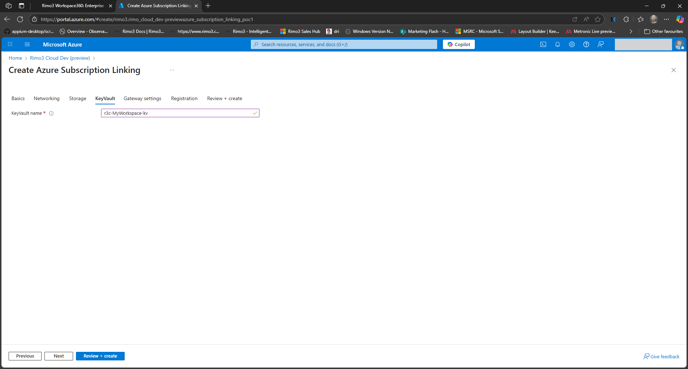The image size is (688, 369).
Task: Switch to the Basics tab
Action: click(18, 98)
